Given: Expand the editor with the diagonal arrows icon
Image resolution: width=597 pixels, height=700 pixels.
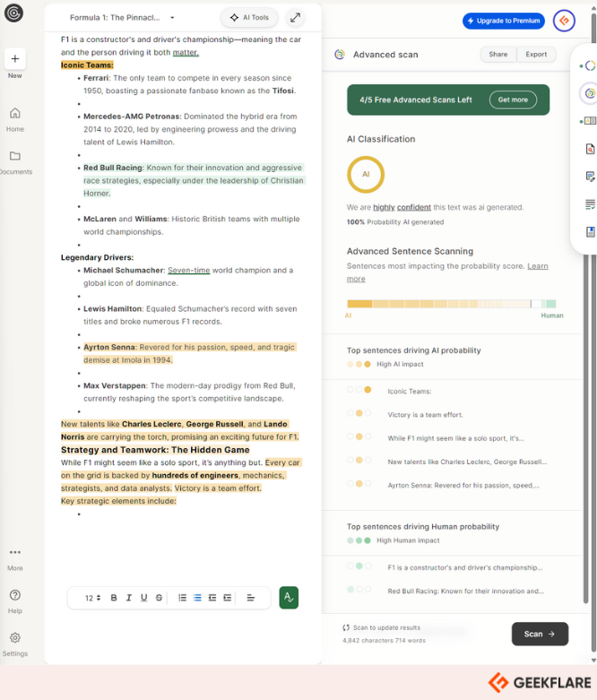Looking at the screenshot, I should 295,17.
